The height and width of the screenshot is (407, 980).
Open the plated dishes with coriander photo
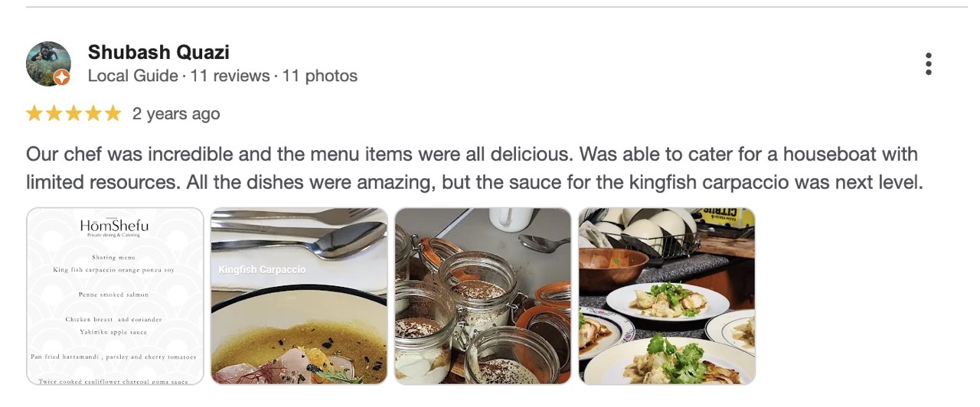pos(667,296)
